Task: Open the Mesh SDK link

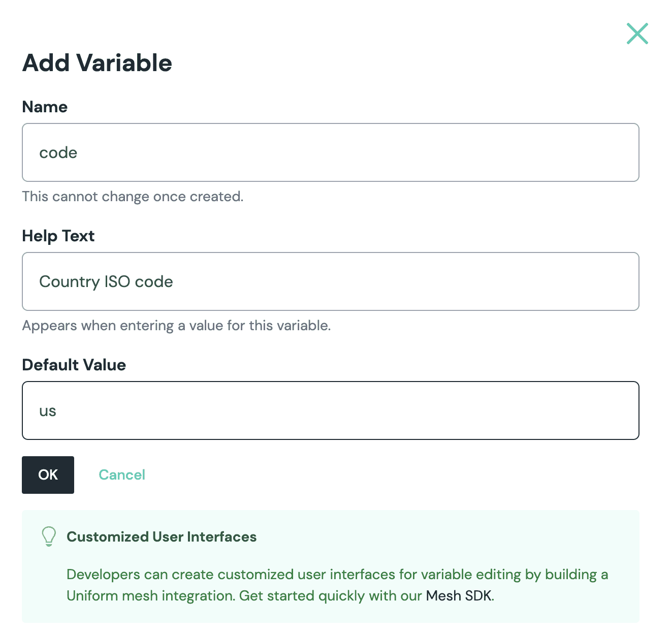Action: point(459,595)
